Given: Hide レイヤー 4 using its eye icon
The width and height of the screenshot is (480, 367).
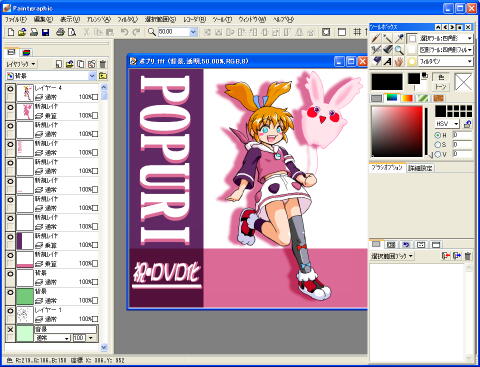Looking at the screenshot, I should pos(10,89).
